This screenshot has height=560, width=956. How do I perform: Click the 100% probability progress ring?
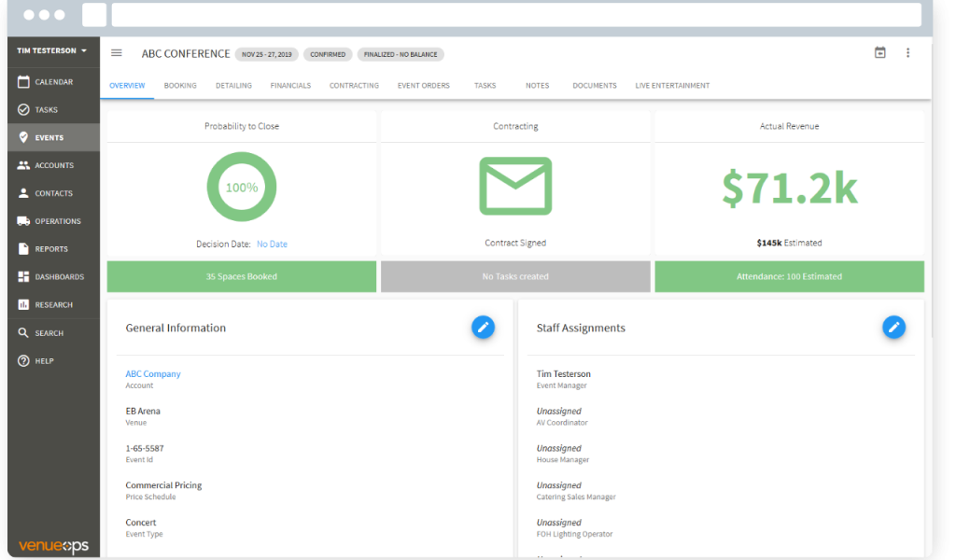[242, 188]
